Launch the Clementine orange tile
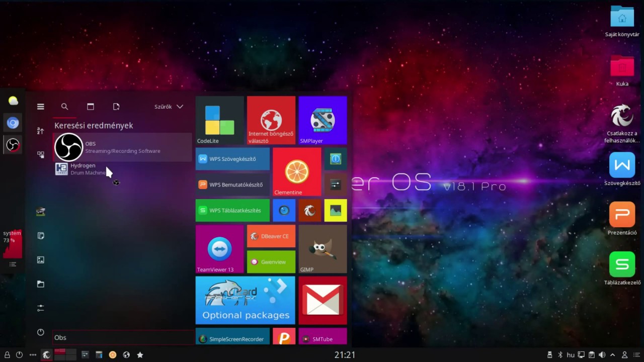Viewport: 644px width, 362px height. 297,171
